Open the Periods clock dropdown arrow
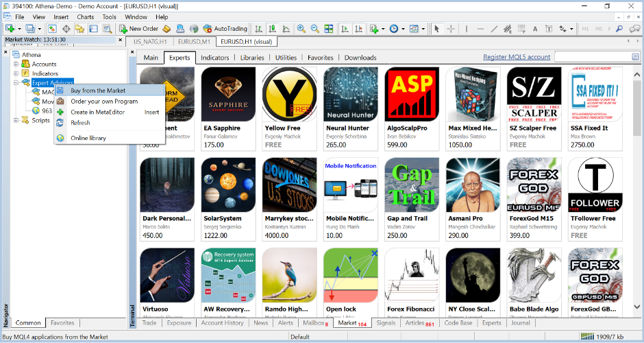The image size is (644, 343). (403, 29)
